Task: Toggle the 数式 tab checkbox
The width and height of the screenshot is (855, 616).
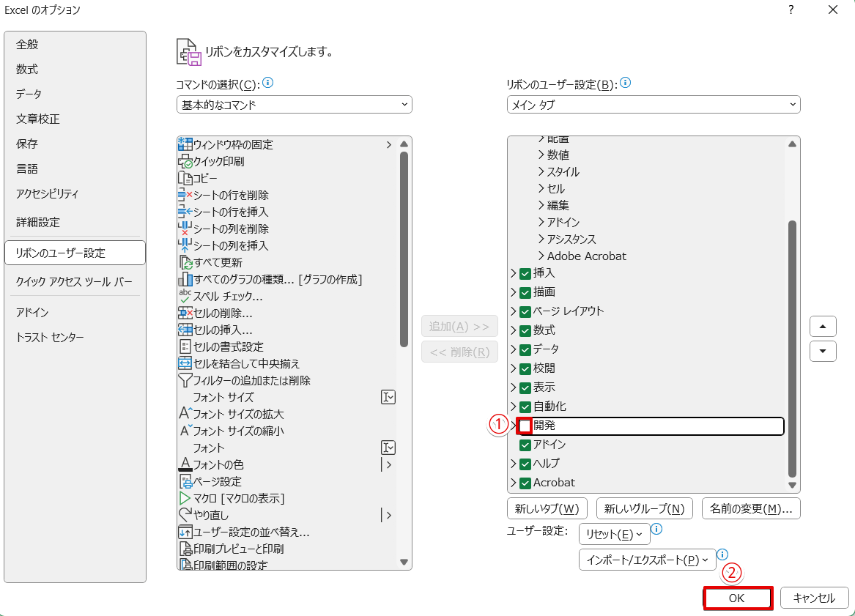Action: point(525,331)
